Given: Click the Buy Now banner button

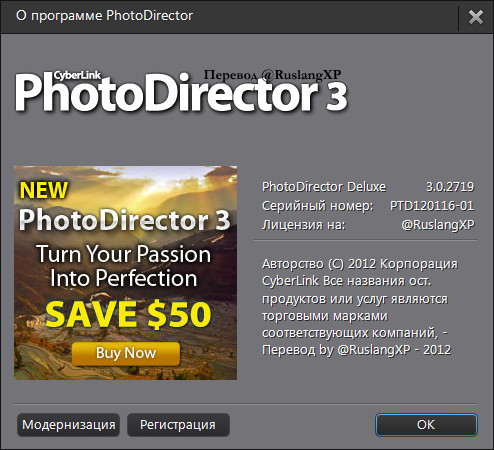Looking at the screenshot, I should (x=126, y=353).
